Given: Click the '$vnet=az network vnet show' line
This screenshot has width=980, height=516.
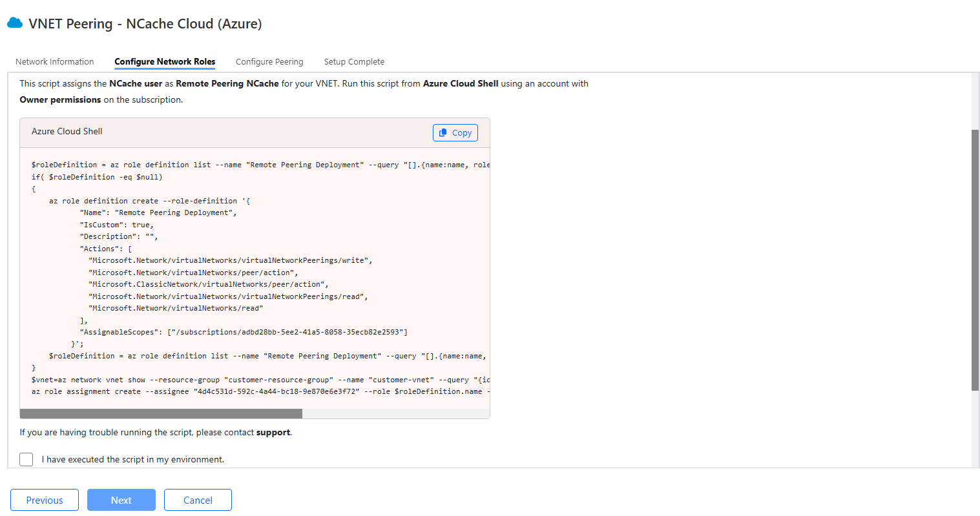Looking at the screenshot, I should click(260, 380).
